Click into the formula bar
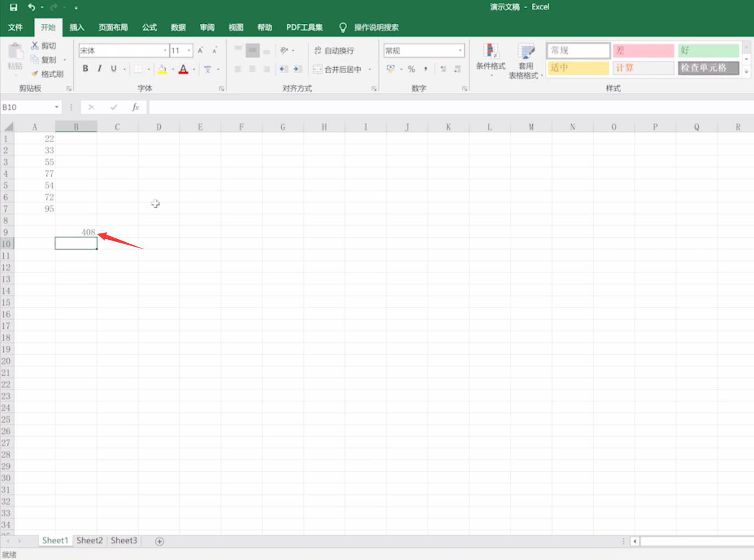The height and width of the screenshot is (560, 754). (451, 107)
